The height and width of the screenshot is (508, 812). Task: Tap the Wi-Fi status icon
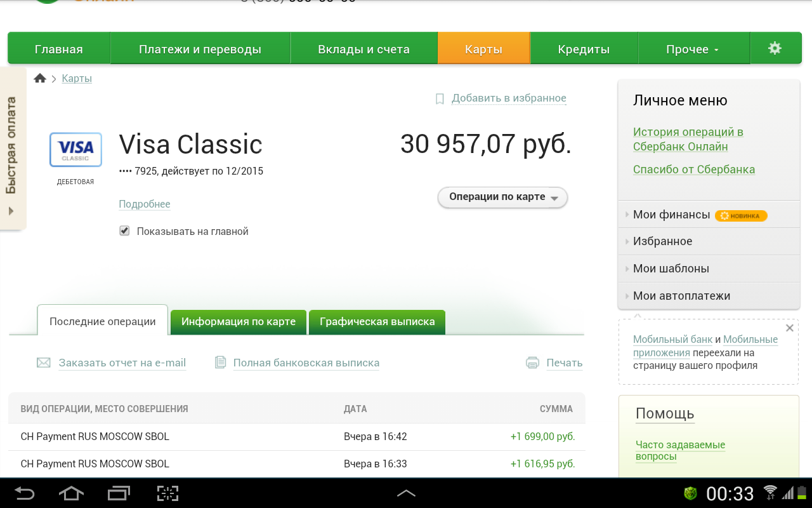pos(770,493)
